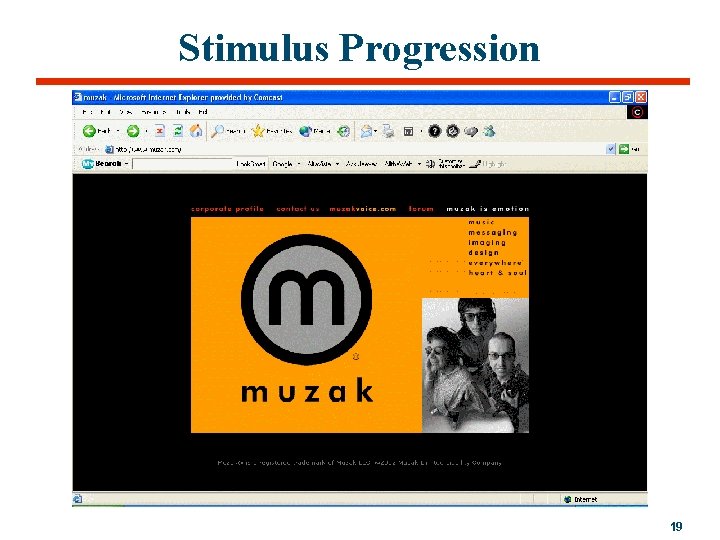Stop page loading with red X icon

159,131
